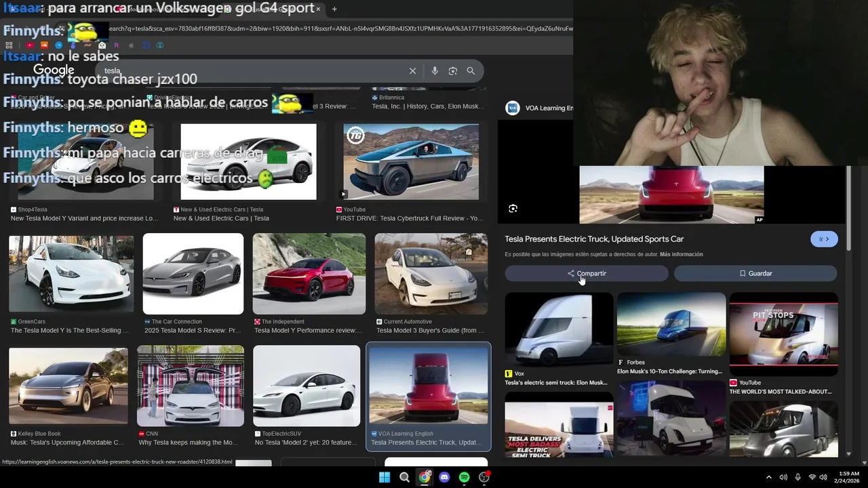Click 'Tesla Model 3 Buyer's Guide' caption
This screenshot has height=488, width=868.
[x=431, y=330]
